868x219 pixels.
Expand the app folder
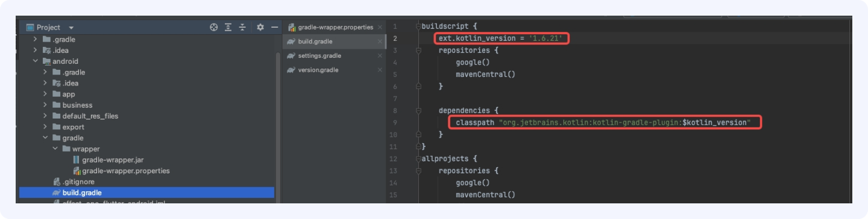[45, 94]
